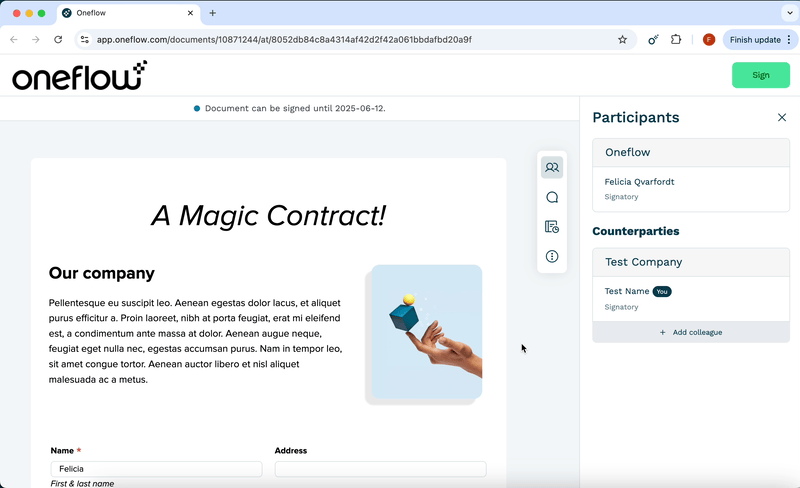The width and height of the screenshot is (800, 488).
Task: Click the Participants panel title
Action: tap(636, 117)
